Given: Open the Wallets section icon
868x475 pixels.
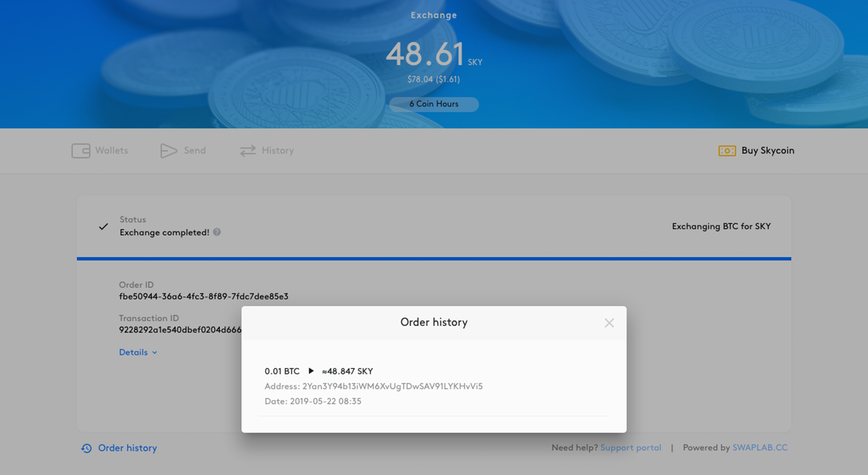Looking at the screenshot, I should pyautogui.click(x=80, y=151).
